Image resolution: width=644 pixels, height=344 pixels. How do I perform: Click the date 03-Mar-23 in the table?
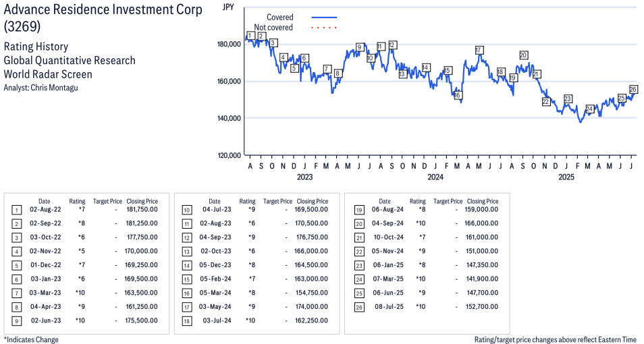point(45,293)
